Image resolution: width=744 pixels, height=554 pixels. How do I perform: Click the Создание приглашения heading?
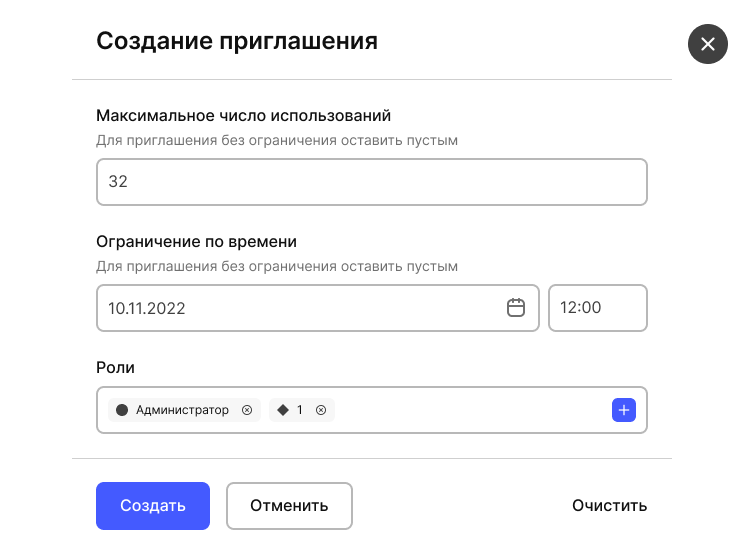coord(237,41)
